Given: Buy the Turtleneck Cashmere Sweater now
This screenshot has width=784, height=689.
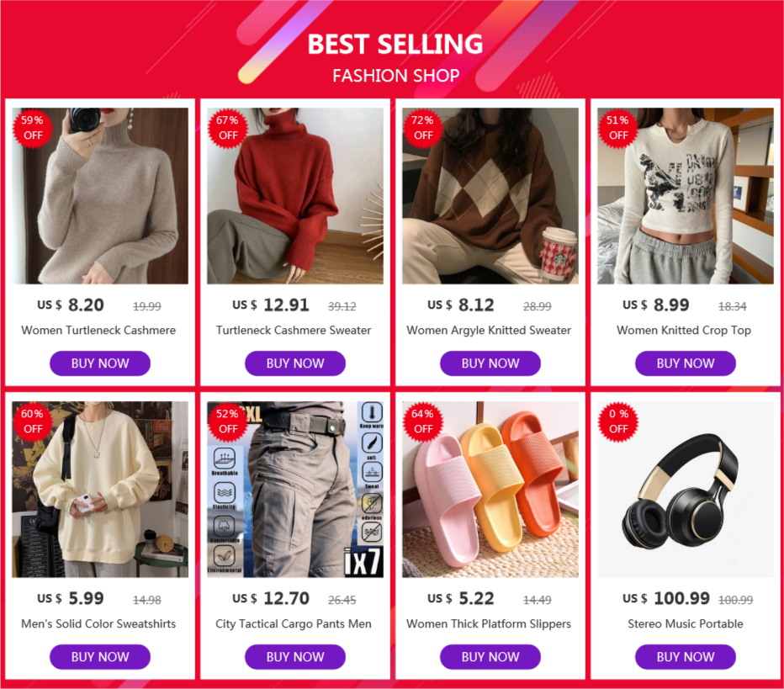Looking at the screenshot, I should tap(295, 363).
